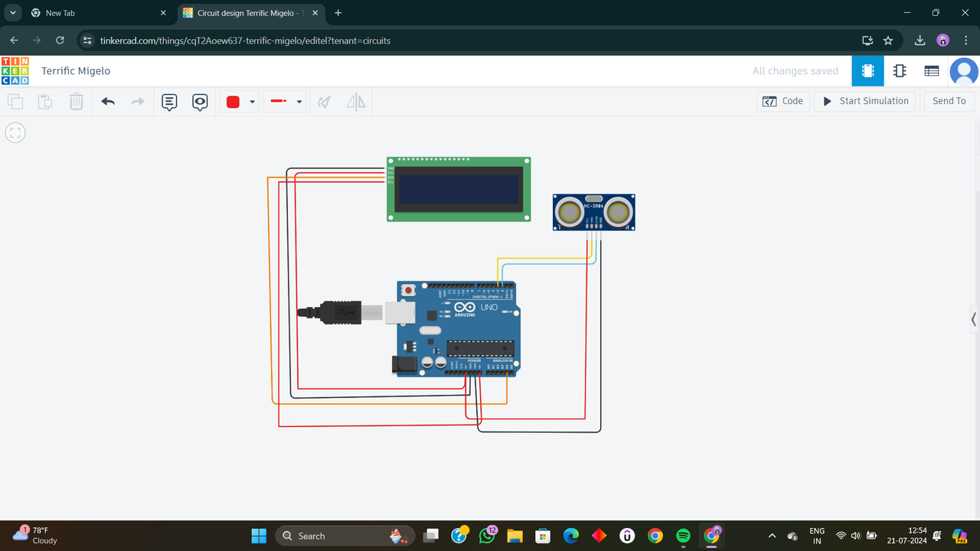Bookmark this page with the star
Screen dimensions: 980x551
(888, 41)
